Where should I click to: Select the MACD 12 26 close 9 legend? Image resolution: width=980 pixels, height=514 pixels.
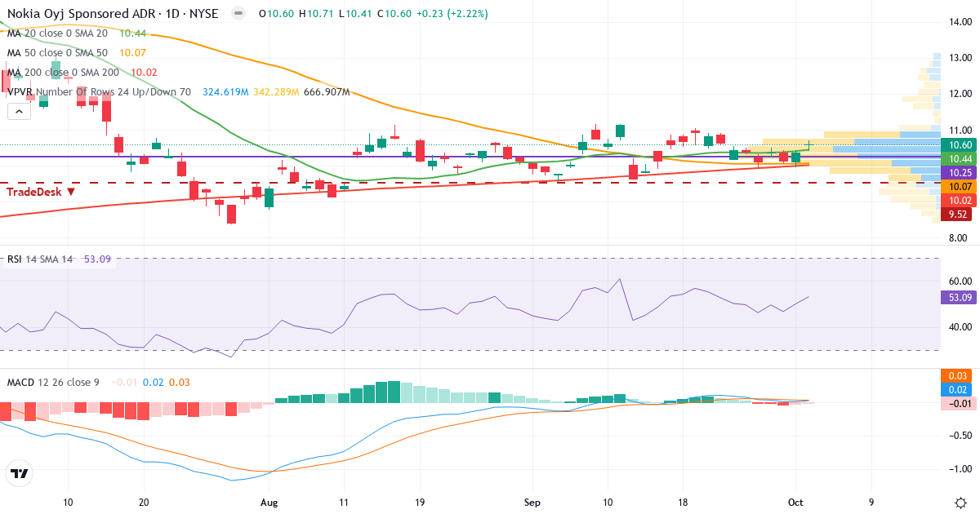click(x=53, y=382)
